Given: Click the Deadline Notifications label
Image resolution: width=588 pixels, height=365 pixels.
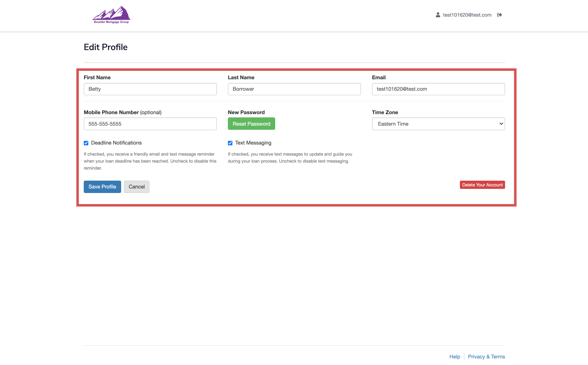Looking at the screenshot, I should 116,143.
